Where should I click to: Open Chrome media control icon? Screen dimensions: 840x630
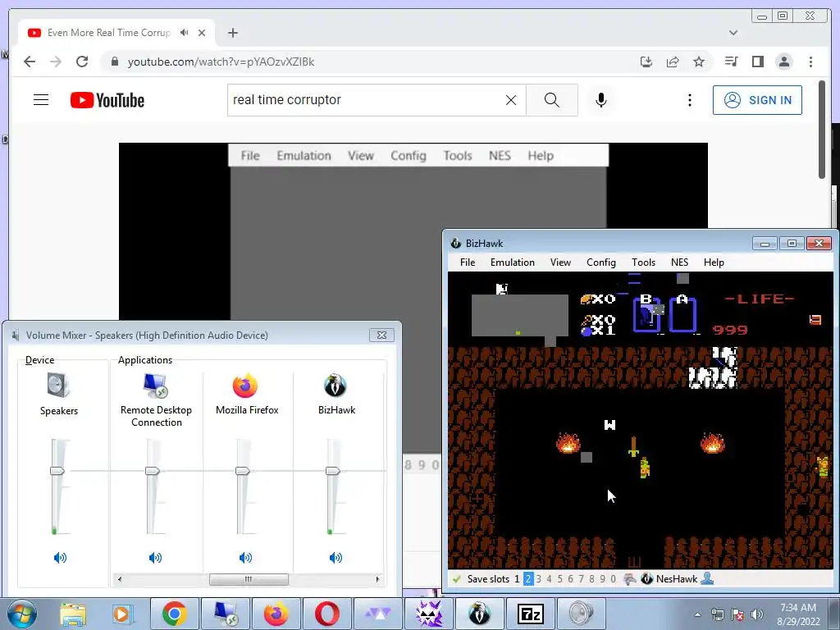(731, 62)
